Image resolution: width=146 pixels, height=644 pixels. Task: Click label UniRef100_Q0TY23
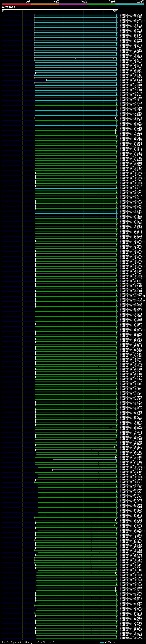(x=131, y=319)
